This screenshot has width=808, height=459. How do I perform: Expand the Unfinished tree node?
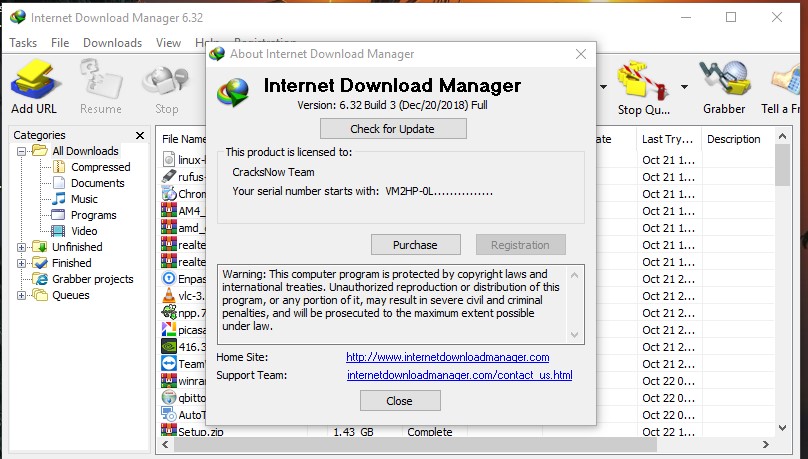[x=21, y=247]
